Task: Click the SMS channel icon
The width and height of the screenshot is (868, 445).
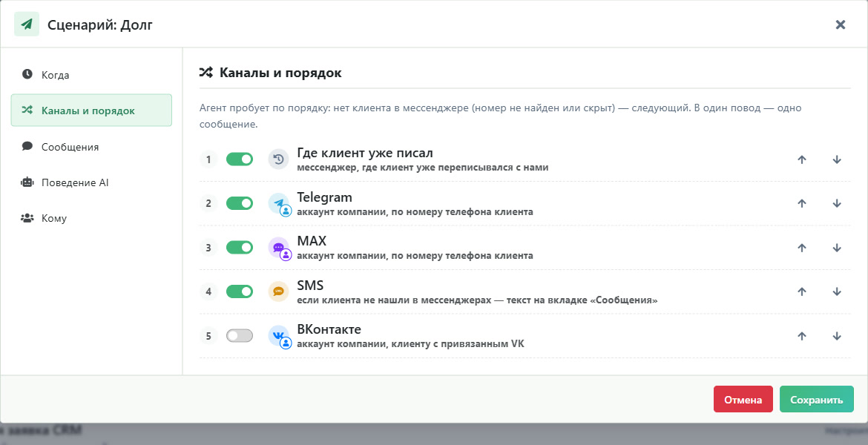Action: (278, 291)
